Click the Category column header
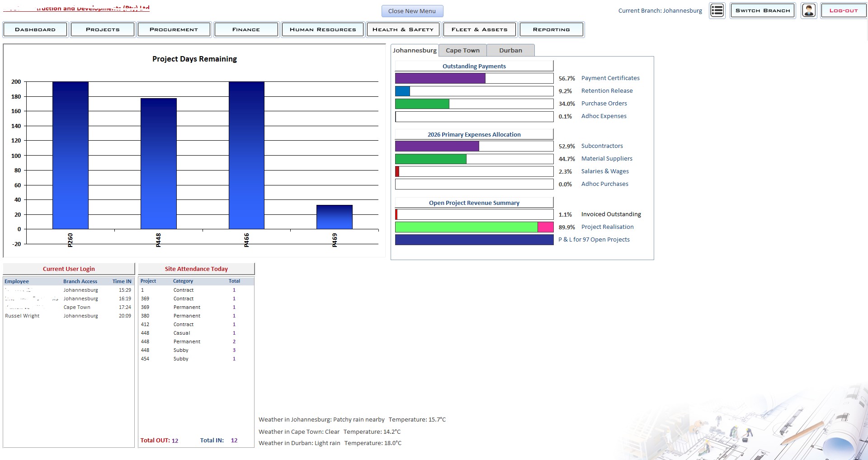Screen dimensions: 868x460 coord(183,281)
